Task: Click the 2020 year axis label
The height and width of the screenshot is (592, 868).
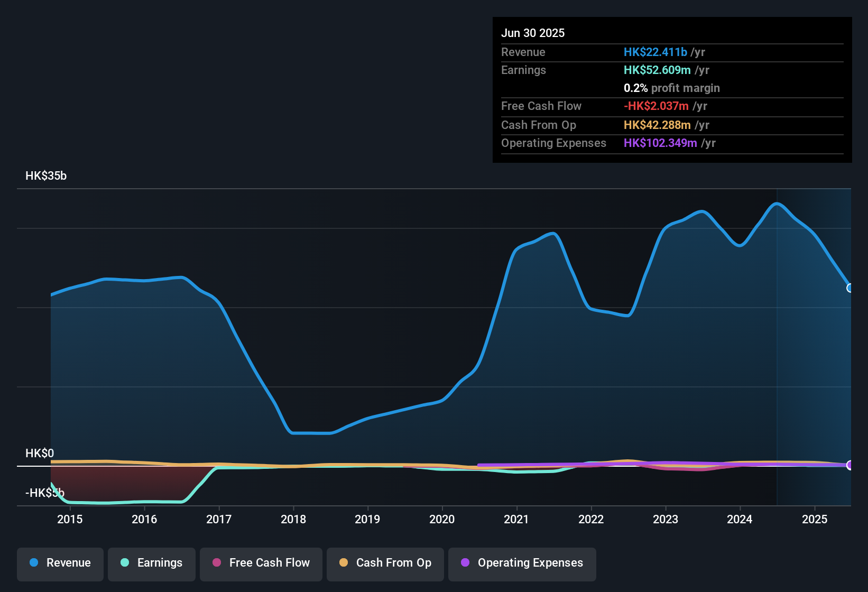Action: click(x=442, y=519)
